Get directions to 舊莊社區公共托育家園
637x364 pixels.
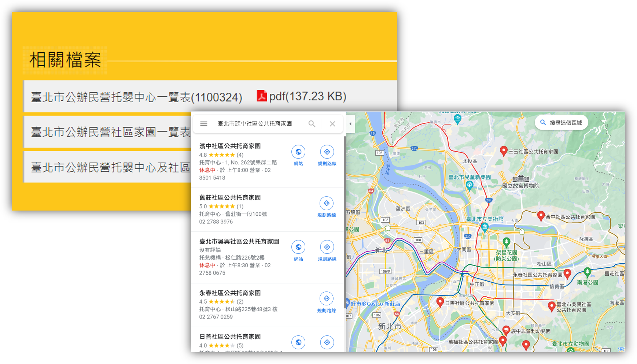(327, 204)
